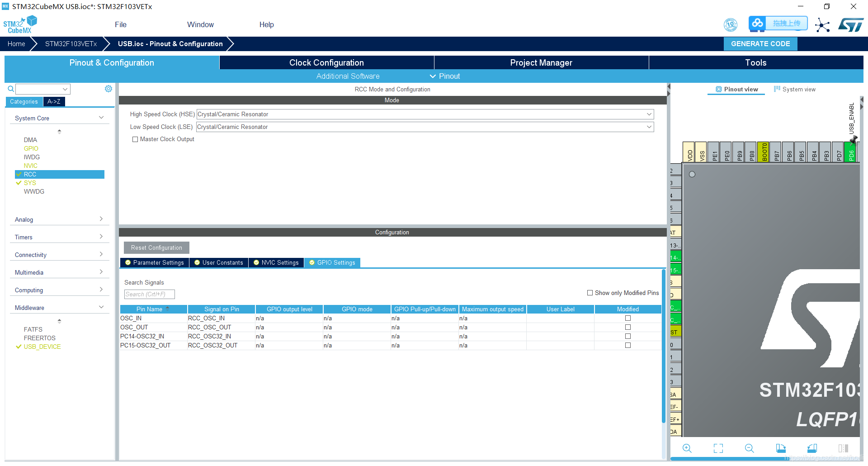Fit the chip view to the window
This screenshot has width=868, height=466.
coord(718,448)
